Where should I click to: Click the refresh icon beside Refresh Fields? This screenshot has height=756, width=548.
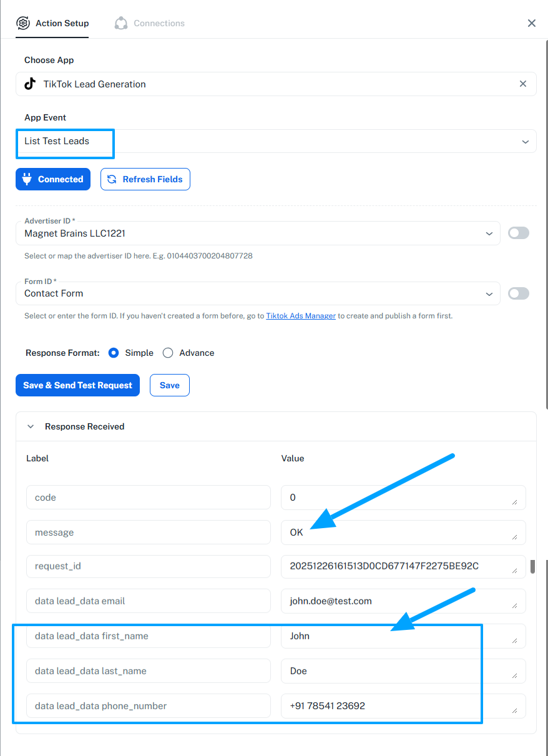click(x=112, y=179)
